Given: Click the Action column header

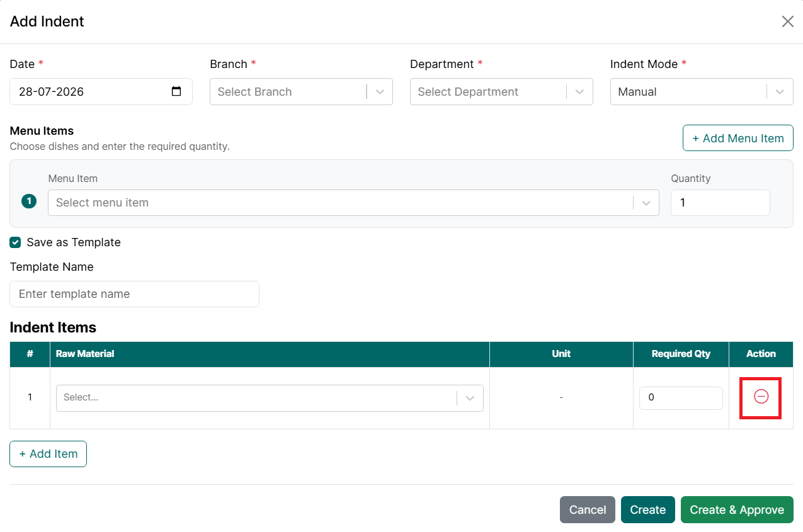Looking at the screenshot, I should coord(761,354).
